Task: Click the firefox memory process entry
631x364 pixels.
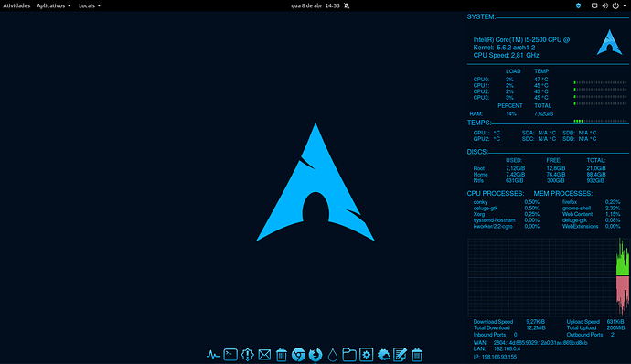Action: (x=570, y=202)
